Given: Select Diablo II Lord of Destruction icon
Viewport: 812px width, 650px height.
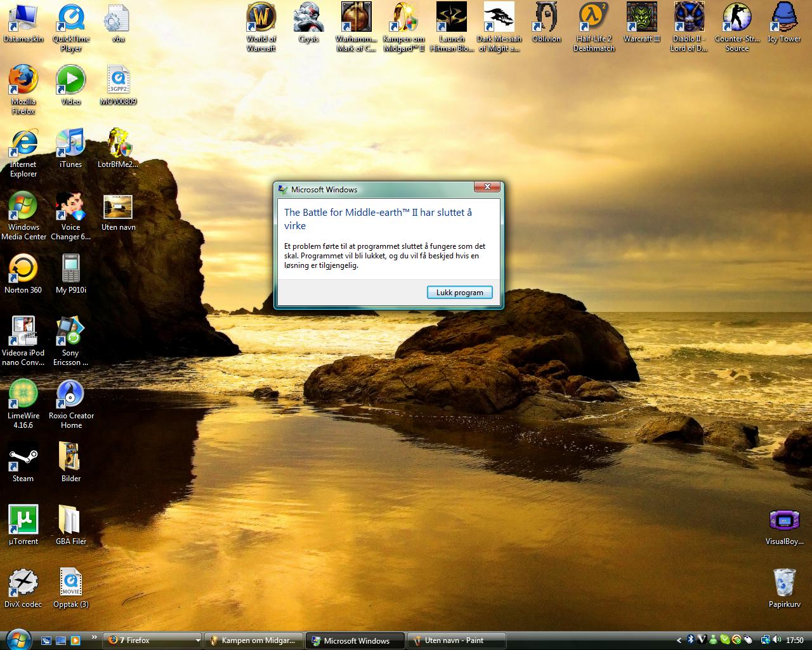Looking at the screenshot, I should [690, 27].
